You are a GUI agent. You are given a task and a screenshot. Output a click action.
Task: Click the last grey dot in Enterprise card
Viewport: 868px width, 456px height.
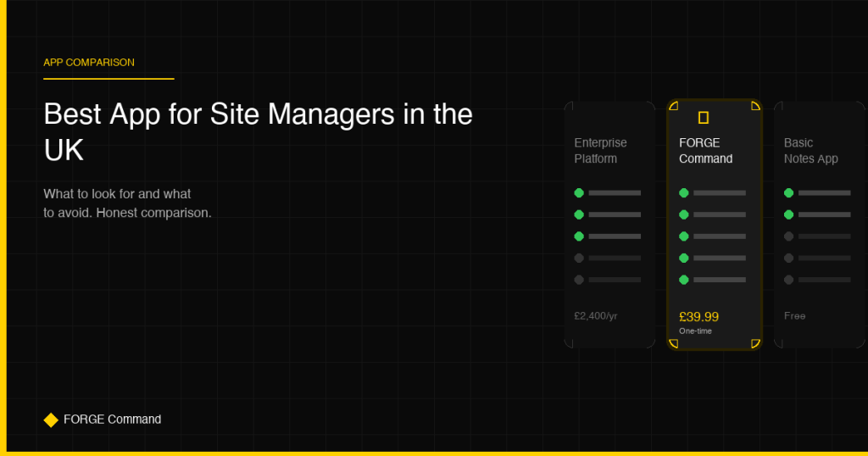579,280
